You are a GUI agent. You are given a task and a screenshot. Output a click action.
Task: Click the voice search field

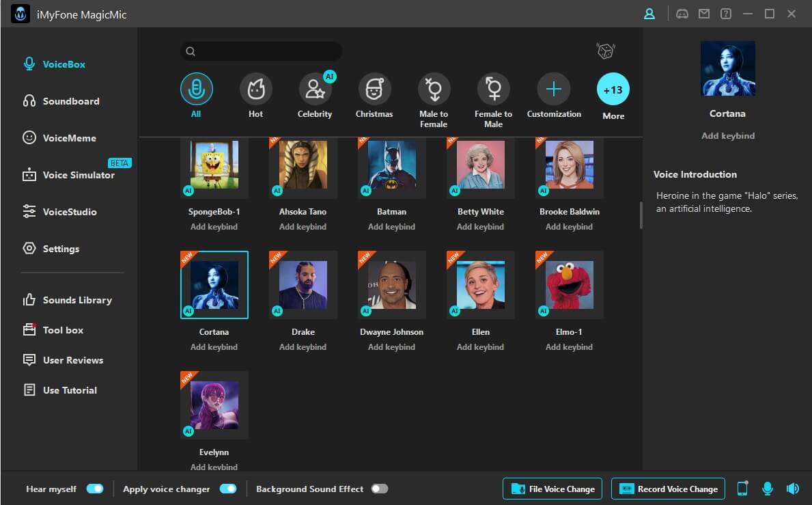click(x=261, y=51)
